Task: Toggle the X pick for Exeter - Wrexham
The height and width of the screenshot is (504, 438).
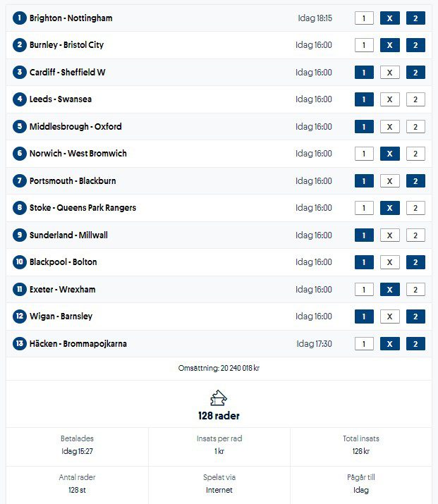Action: (x=389, y=290)
